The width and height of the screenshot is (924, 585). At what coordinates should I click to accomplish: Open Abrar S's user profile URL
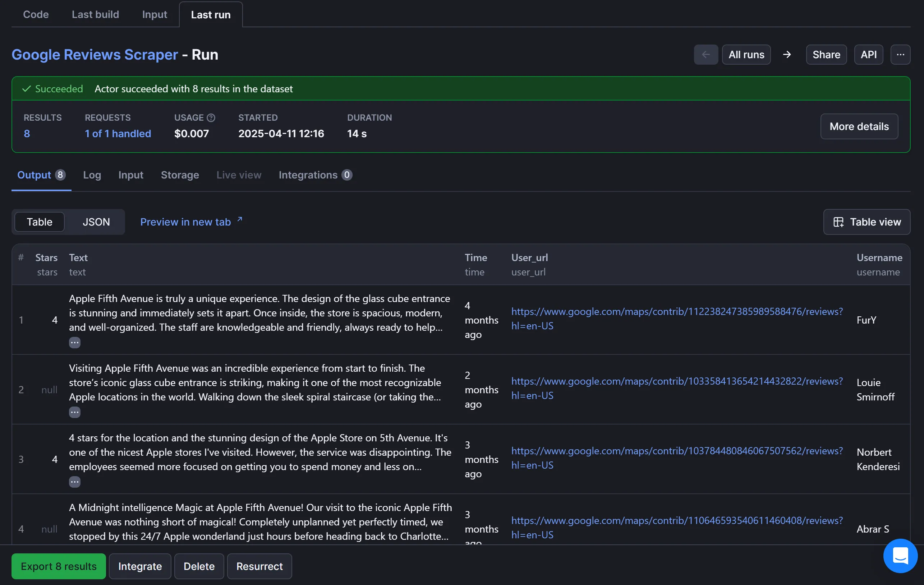[x=677, y=528]
